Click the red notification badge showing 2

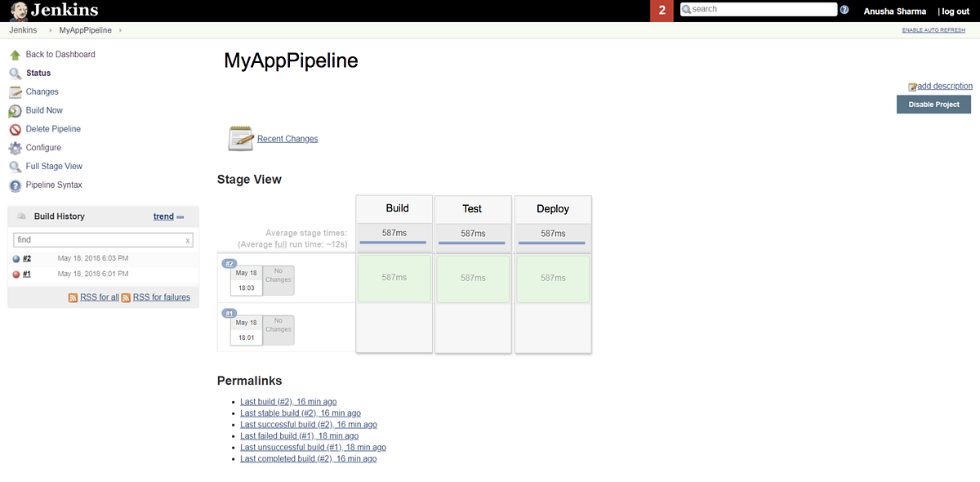[661, 11]
